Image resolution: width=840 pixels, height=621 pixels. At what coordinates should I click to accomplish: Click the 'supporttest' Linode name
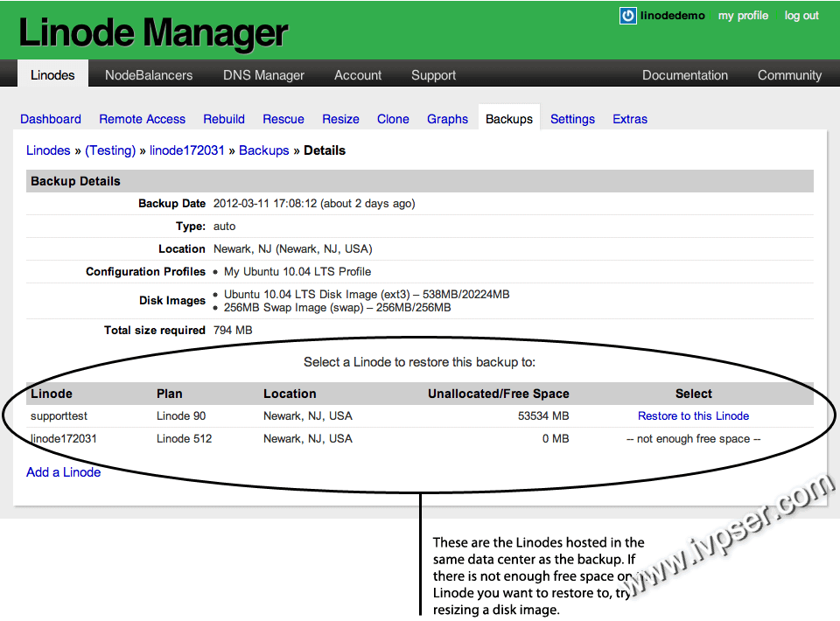(59, 416)
